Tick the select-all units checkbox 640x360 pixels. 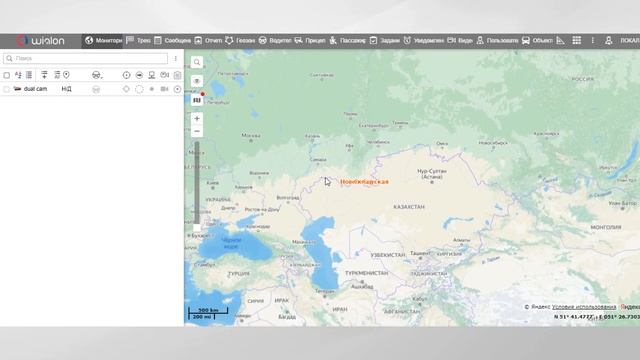click(7, 75)
